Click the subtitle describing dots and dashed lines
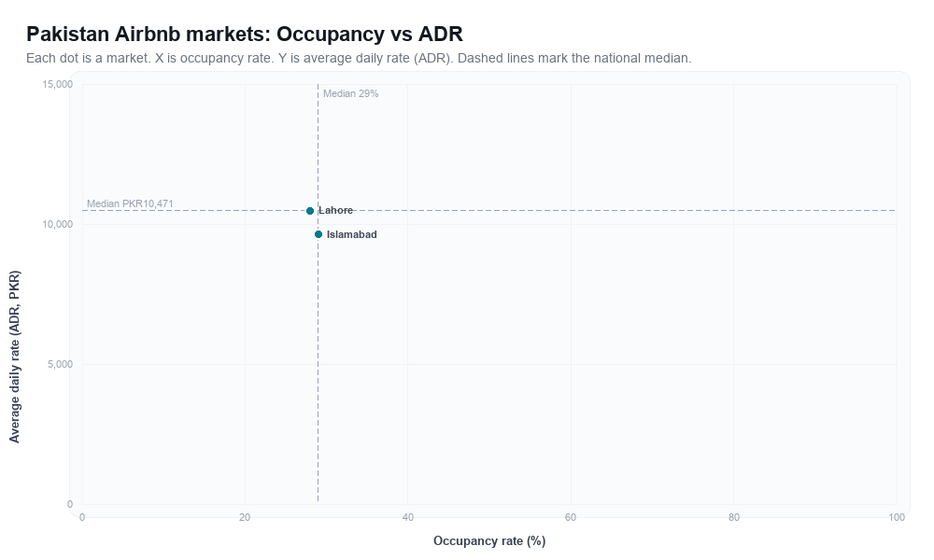 (359, 58)
